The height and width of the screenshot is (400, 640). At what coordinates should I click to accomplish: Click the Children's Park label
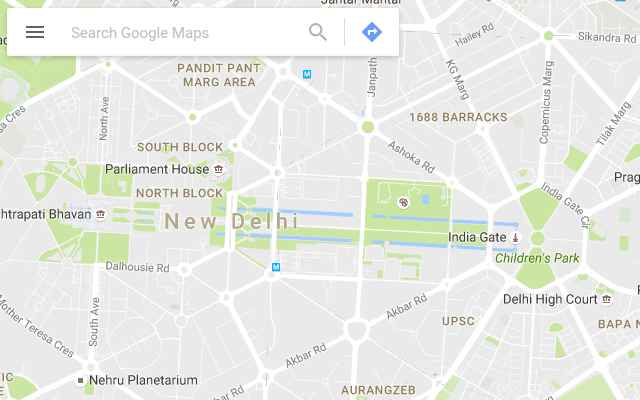(x=537, y=258)
